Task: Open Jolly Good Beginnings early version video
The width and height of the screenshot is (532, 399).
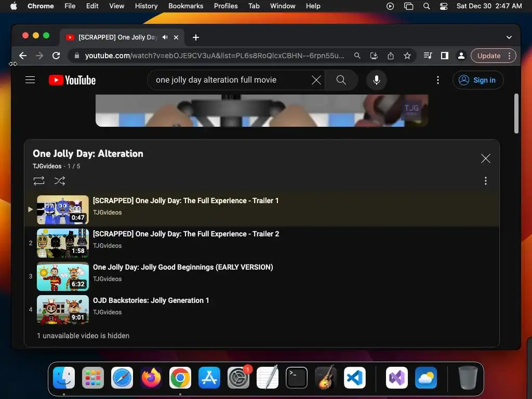Action: pos(183,267)
